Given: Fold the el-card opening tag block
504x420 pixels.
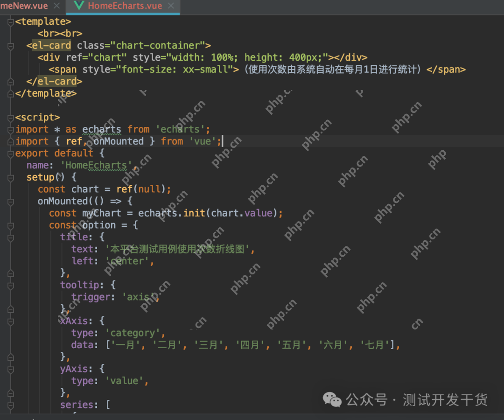Looking at the screenshot, I should [11, 46].
